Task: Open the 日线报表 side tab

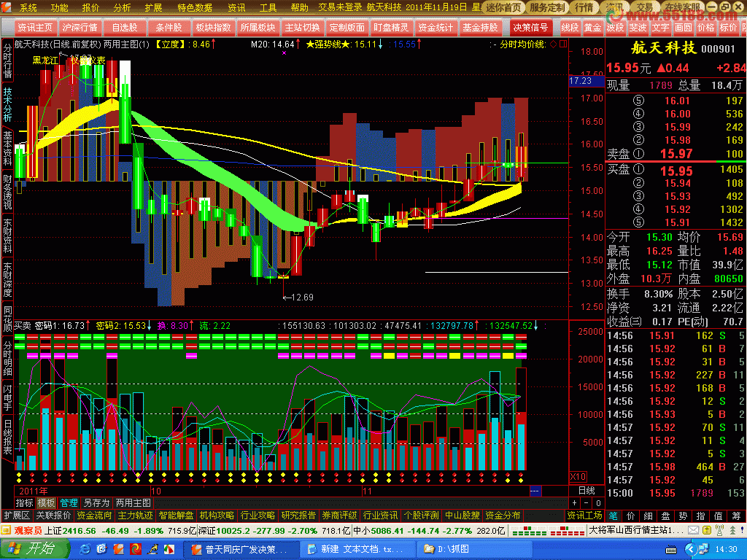Action: tap(7, 437)
